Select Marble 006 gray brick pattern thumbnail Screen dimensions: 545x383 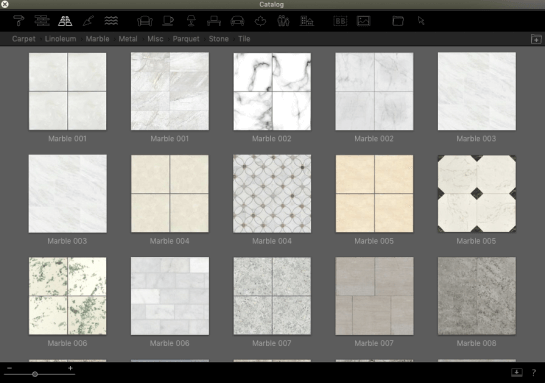click(x=170, y=296)
